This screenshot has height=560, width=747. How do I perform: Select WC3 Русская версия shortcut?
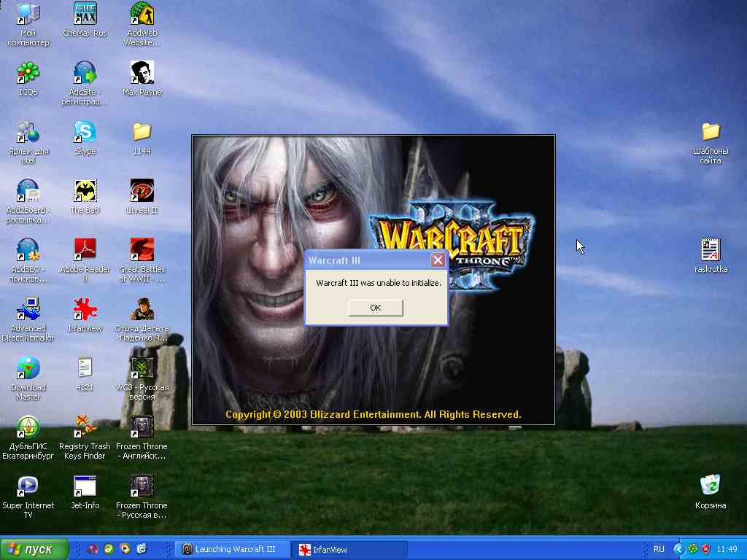pos(142,378)
